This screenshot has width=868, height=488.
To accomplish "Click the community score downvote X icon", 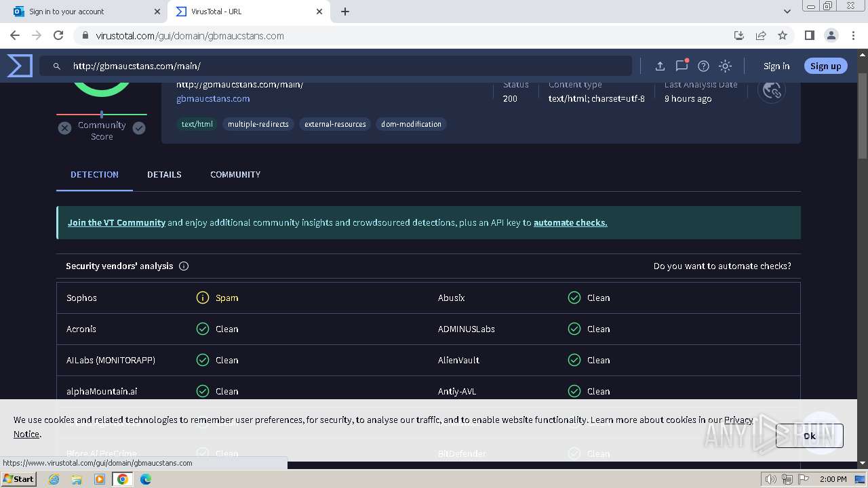I will click(64, 128).
